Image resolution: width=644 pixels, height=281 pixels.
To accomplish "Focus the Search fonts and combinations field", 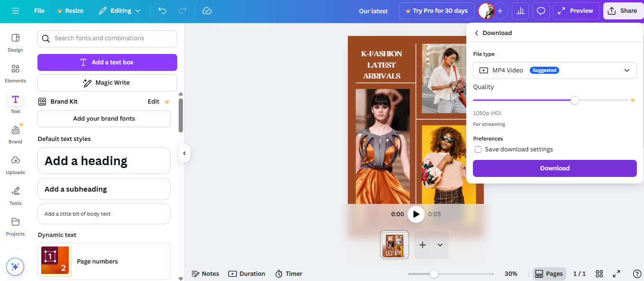I will (x=107, y=38).
